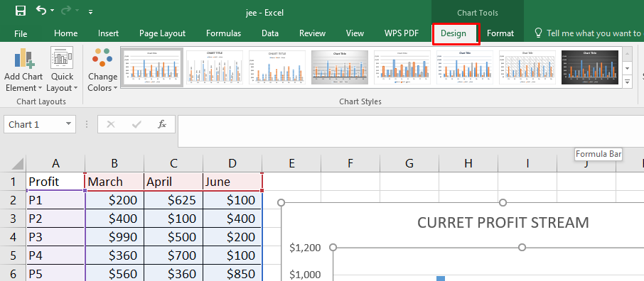Select column G header
644x281 pixels.
(x=409, y=164)
